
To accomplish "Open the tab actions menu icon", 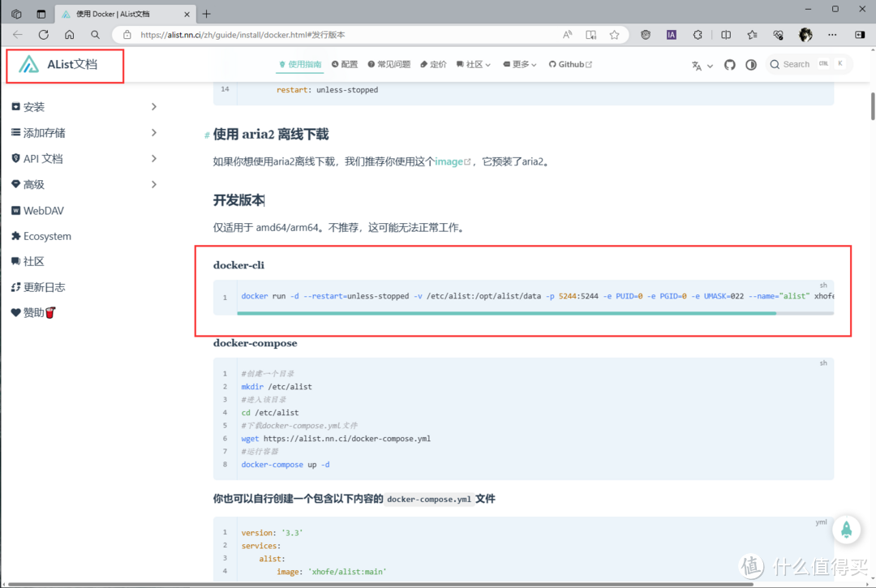I will pos(41,14).
